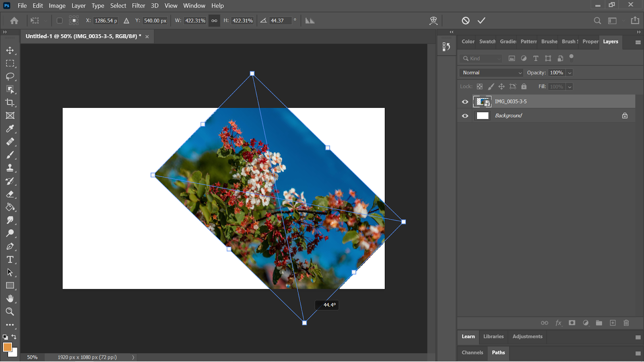This screenshot has width=644, height=362.
Task: Choose the Hand tool
Action: coord(10,298)
